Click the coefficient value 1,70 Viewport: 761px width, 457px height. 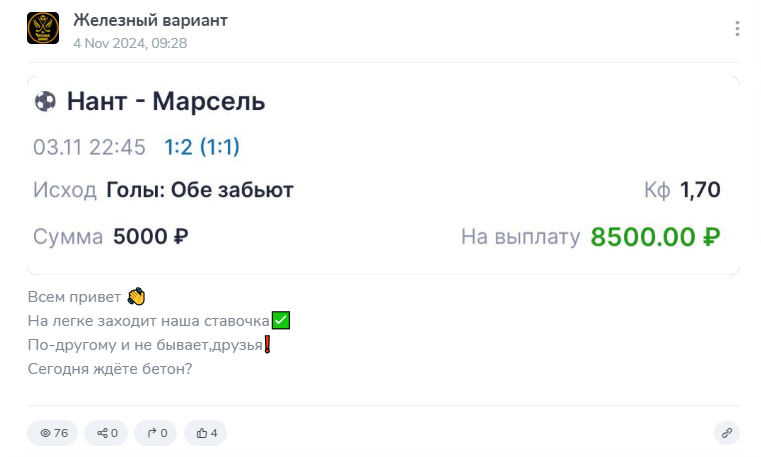pyautogui.click(x=700, y=190)
